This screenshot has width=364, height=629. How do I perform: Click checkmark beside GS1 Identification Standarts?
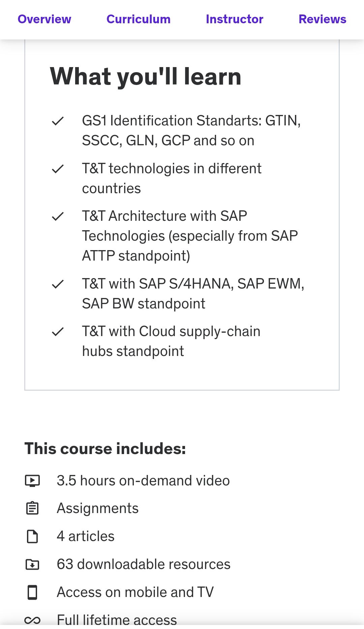58,121
